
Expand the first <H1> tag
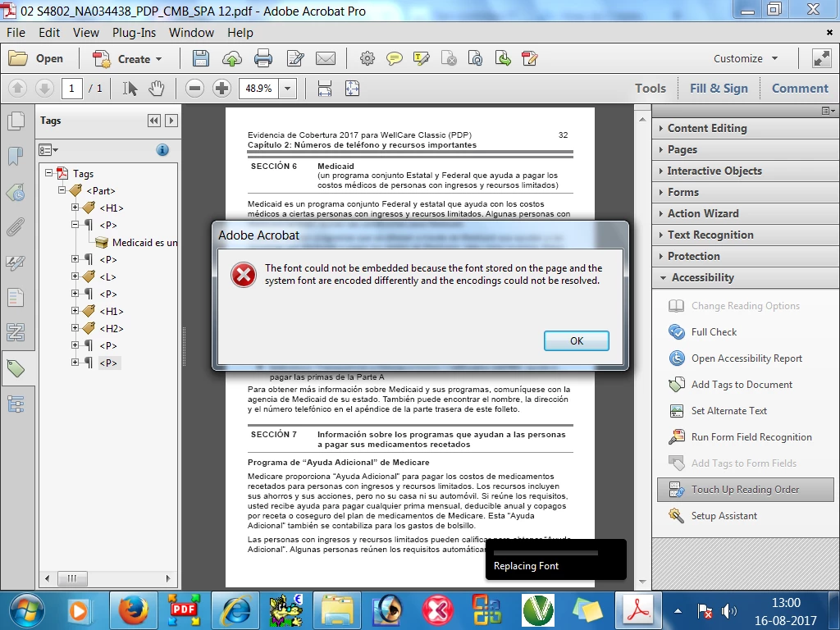click(x=75, y=208)
